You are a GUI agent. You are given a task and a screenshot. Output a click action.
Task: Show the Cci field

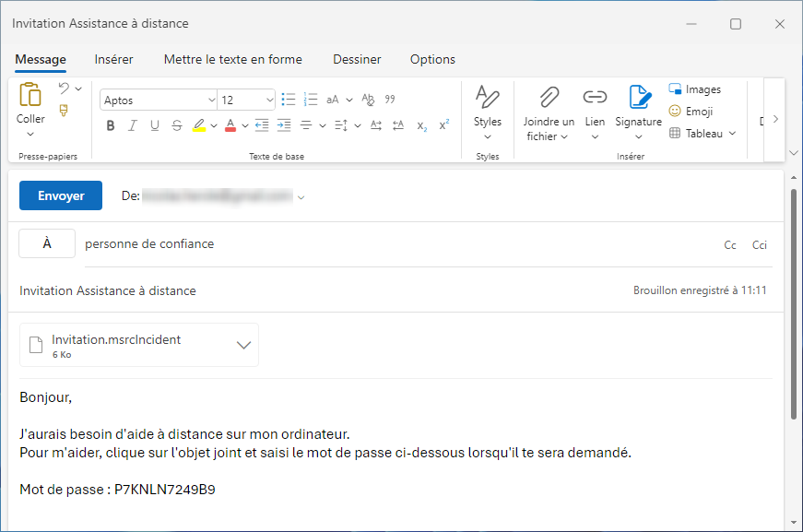pyautogui.click(x=759, y=245)
